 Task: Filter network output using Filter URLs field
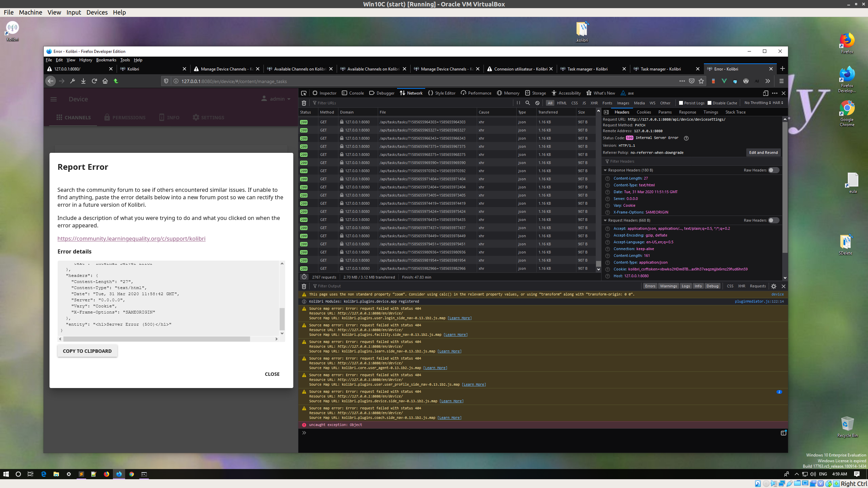point(327,103)
